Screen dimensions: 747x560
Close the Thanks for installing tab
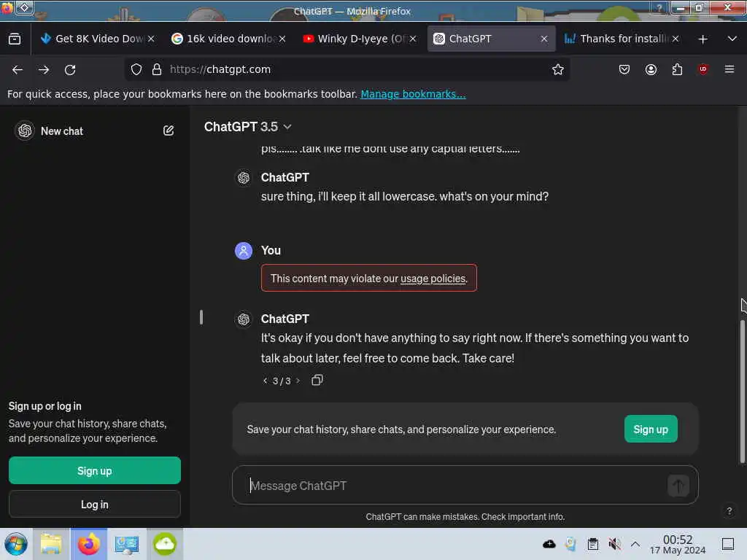675,39
